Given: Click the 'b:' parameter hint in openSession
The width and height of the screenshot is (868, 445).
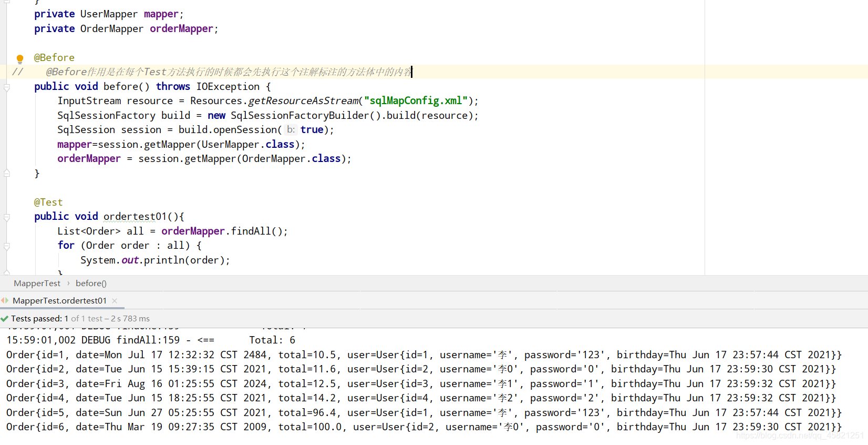Looking at the screenshot, I should 291,130.
